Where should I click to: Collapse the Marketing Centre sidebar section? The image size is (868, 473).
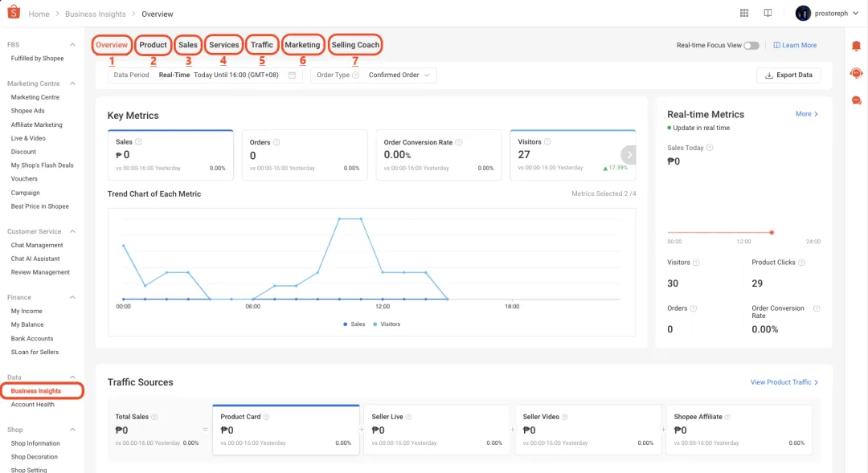pos(72,84)
